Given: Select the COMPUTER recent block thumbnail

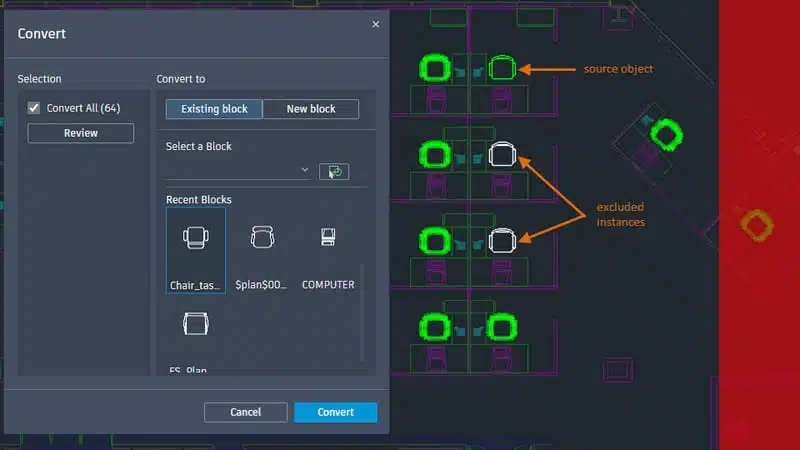Looking at the screenshot, I should point(328,250).
